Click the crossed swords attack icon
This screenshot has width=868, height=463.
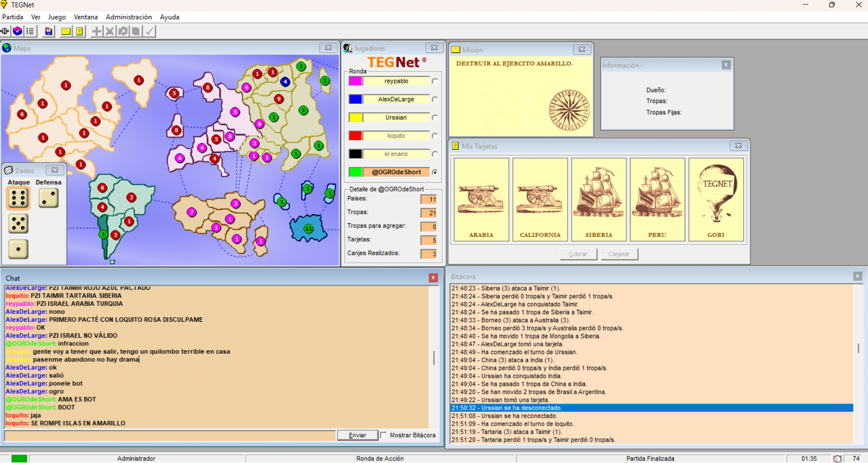pos(109,31)
